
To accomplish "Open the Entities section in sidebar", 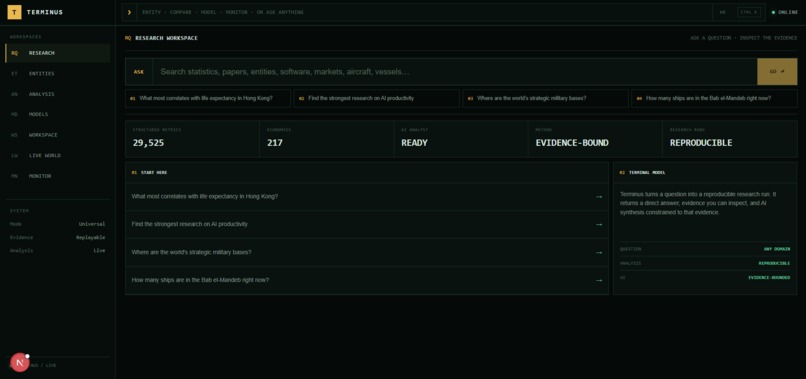I will pyautogui.click(x=58, y=74).
